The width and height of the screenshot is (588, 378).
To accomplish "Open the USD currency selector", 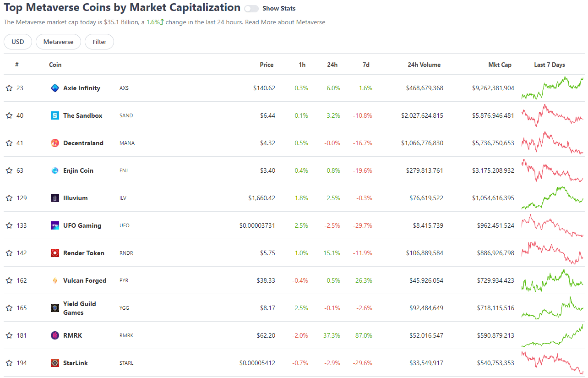I will click(18, 42).
